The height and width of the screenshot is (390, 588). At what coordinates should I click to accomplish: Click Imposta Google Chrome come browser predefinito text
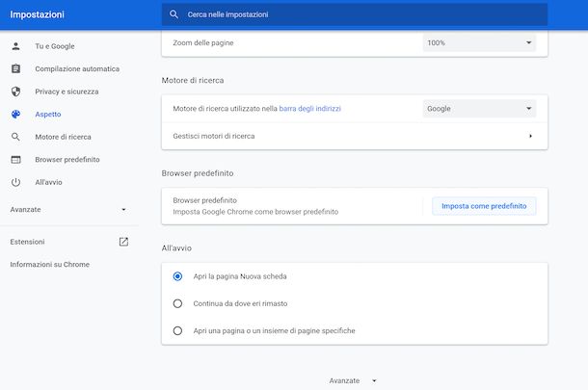tap(255, 212)
